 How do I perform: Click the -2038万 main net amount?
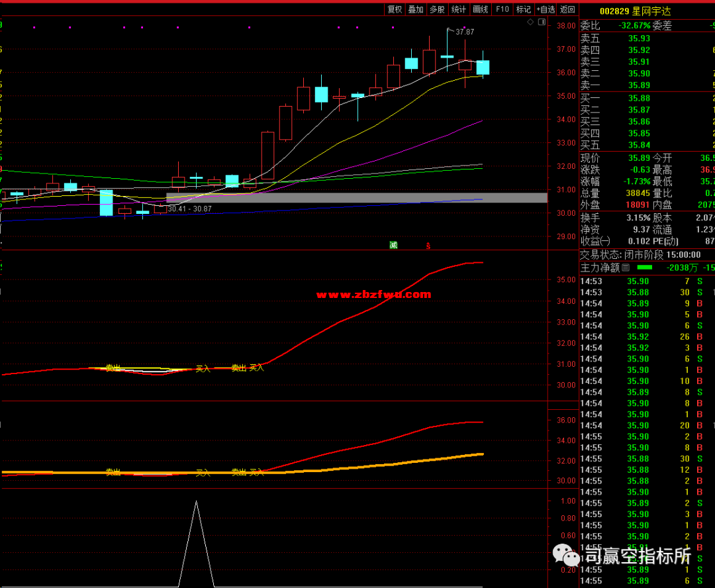682,268
